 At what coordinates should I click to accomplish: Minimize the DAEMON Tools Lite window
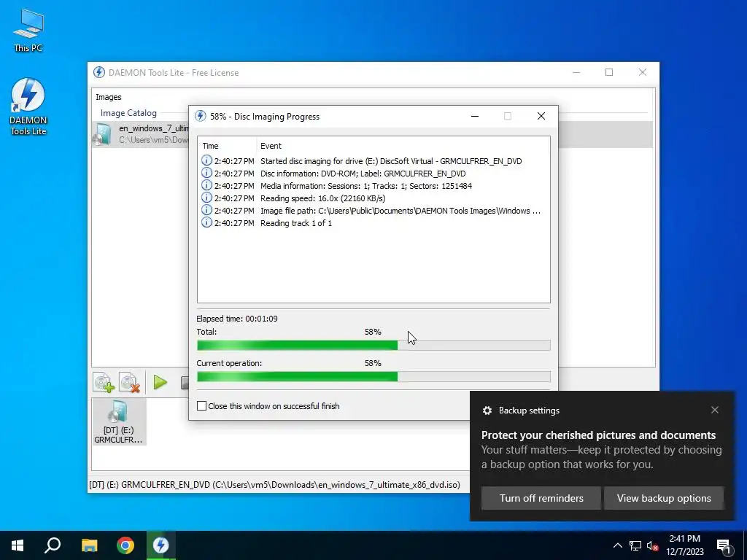tap(576, 72)
